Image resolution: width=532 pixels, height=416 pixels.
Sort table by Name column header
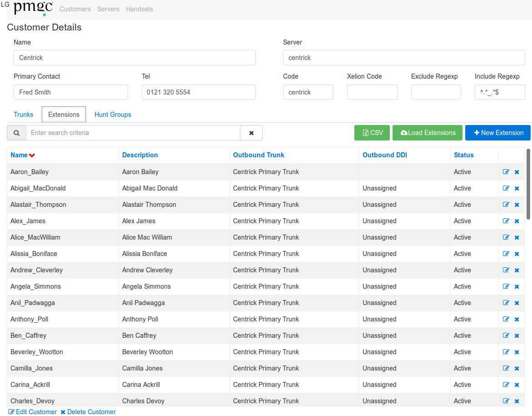[x=19, y=155]
